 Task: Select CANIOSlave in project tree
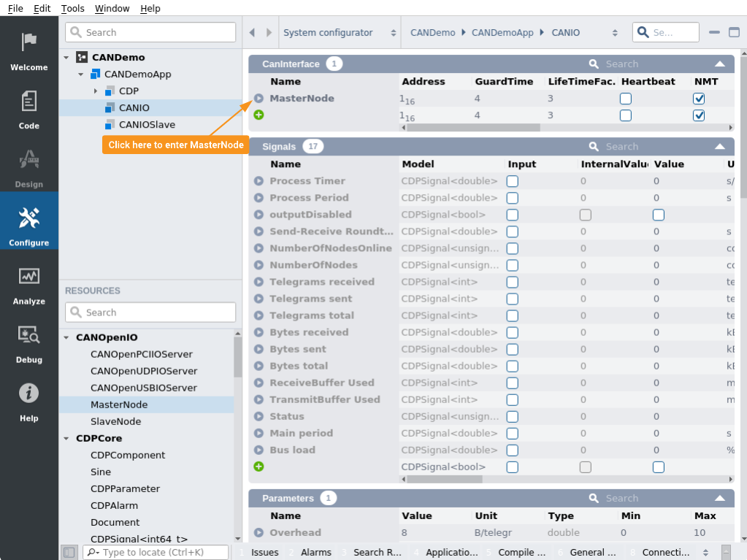pos(147,124)
